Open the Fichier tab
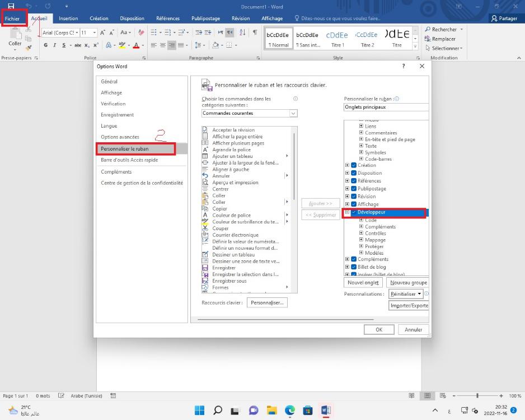 pyautogui.click(x=12, y=18)
